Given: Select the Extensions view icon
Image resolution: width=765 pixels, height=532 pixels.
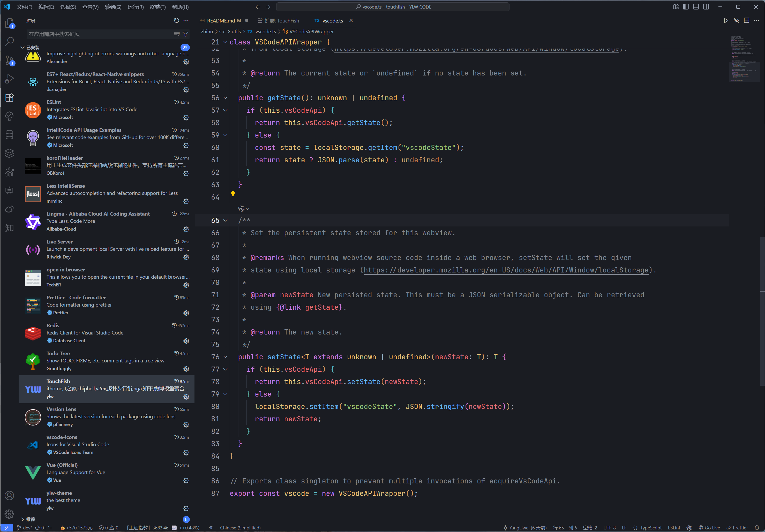Looking at the screenshot, I should [9, 98].
